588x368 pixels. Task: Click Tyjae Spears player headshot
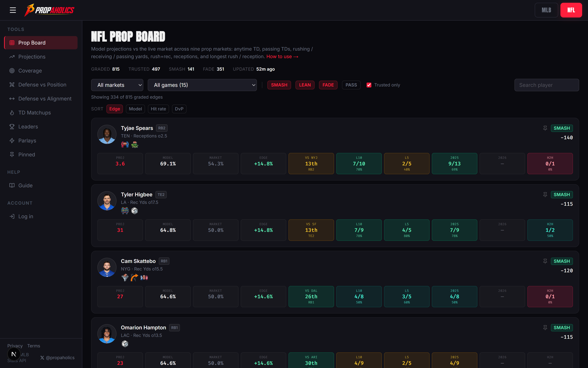(x=107, y=134)
